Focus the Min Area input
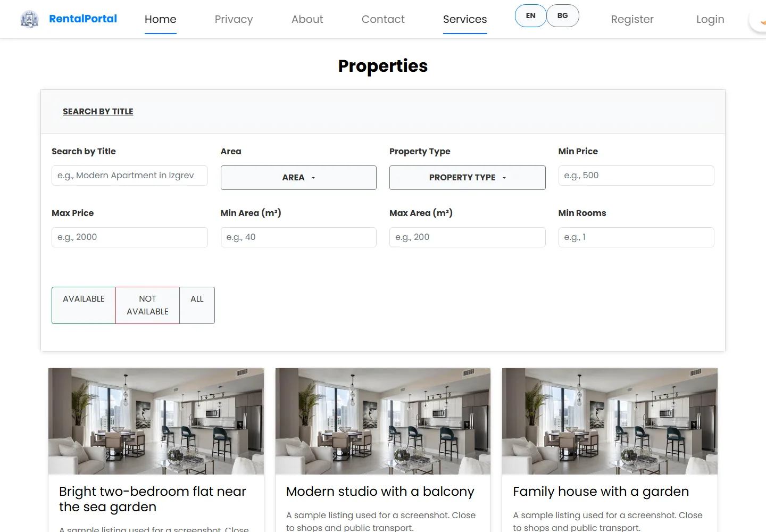This screenshot has width=766, height=532. click(x=298, y=237)
